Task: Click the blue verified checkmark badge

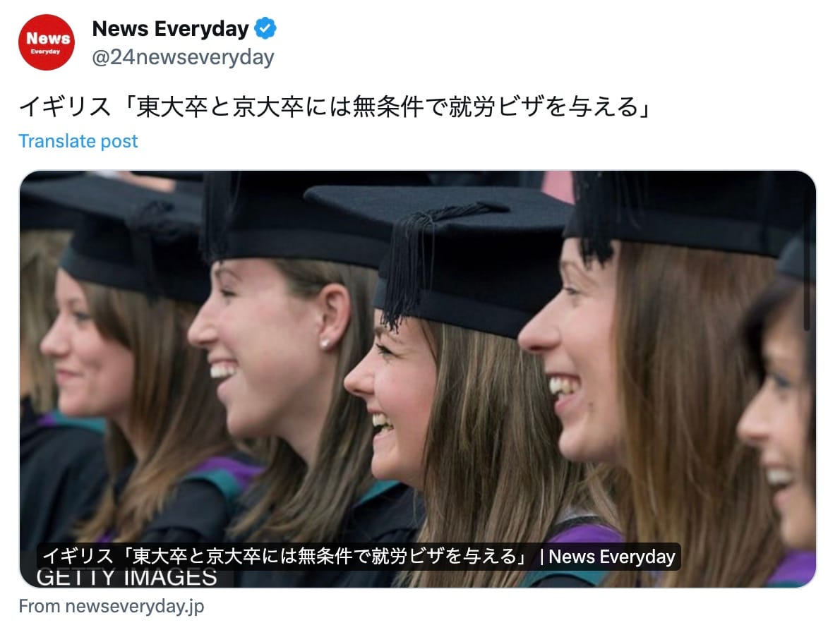Action: click(x=265, y=28)
